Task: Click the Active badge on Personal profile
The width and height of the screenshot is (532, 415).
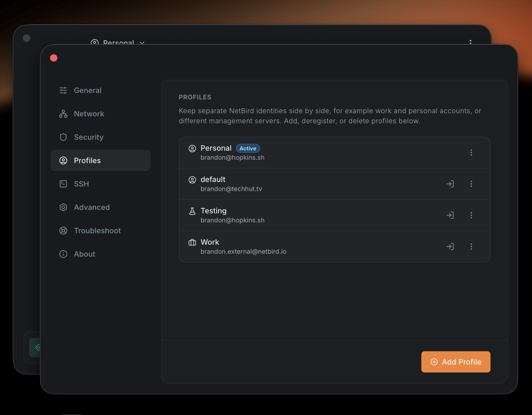Action: click(x=248, y=148)
